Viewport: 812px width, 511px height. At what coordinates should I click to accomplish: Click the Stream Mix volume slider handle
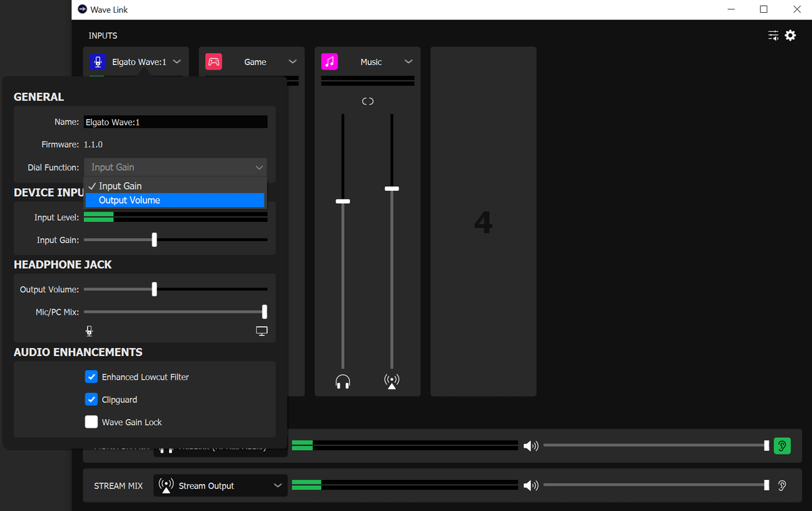coord(767,485)
